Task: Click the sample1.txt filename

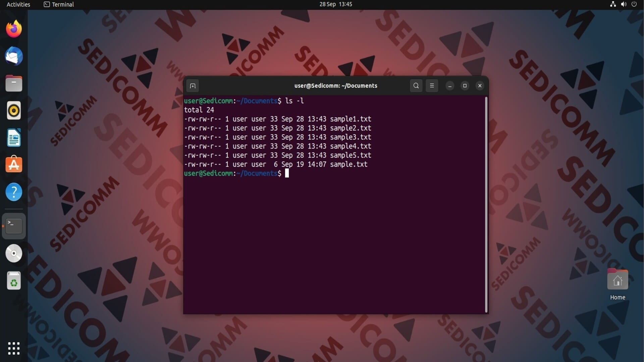Action: coord(351,119)
